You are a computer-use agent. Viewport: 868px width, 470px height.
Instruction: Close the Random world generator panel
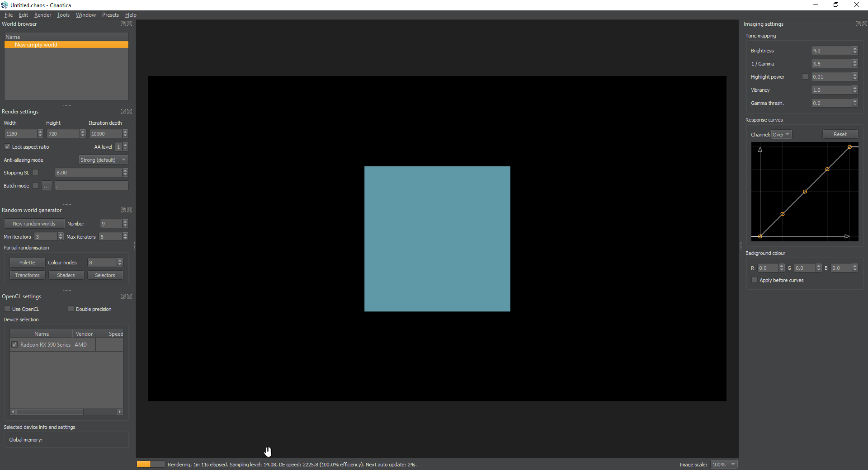[x=130, y=210]
